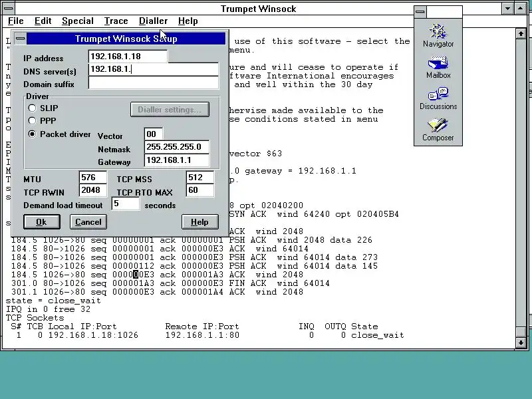The height and width of the screenshot is (399, 532).
Task: Click the "IPQ in 0 free 32" log line
Action: [x=48, y=309]
